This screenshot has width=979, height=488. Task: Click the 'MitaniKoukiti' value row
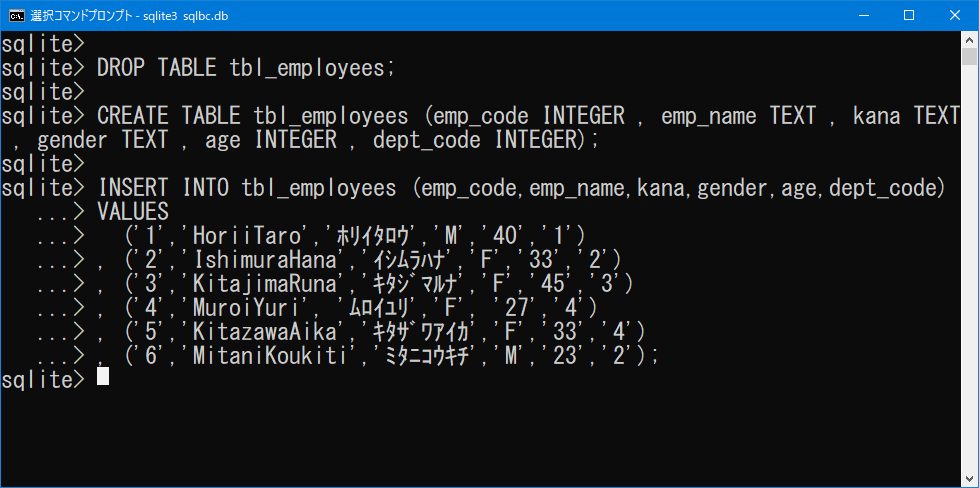pyautogui.click(x=378, y=356)
